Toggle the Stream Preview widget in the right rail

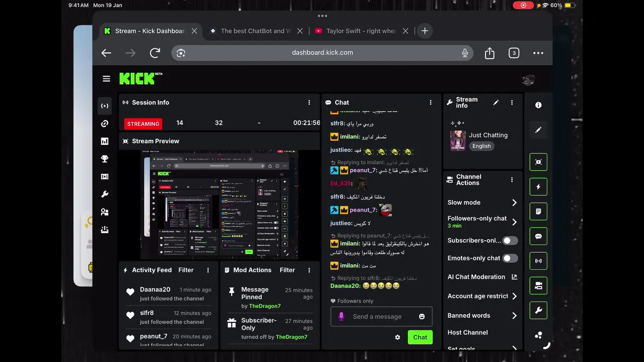click(538, 162)
